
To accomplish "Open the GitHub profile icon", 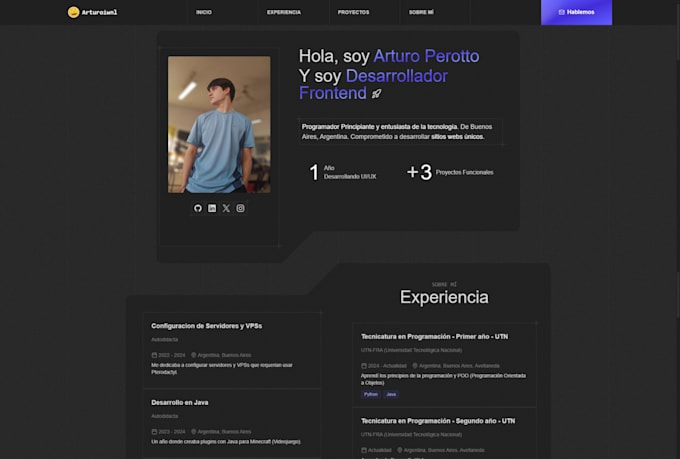I will [198, 209].
